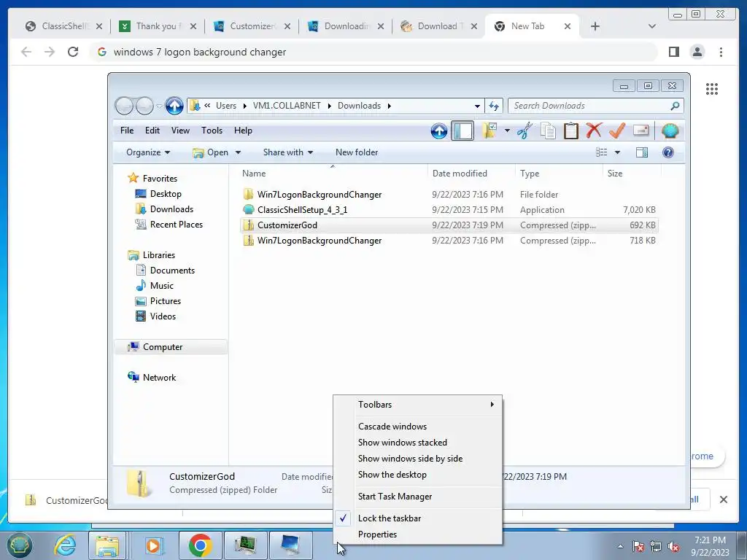
Task: Close the Chrome downloads bar
Action: pyautogui.click(x=723, y=499)
